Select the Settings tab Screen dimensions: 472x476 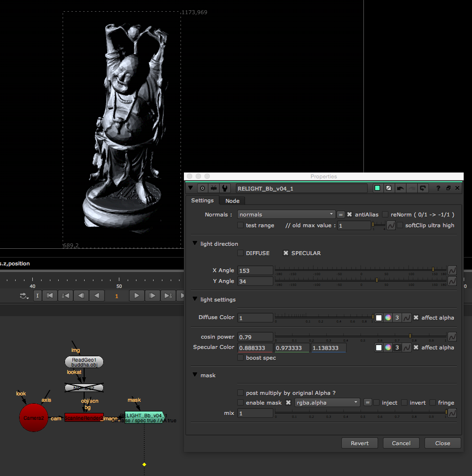[x=202, y=200]
